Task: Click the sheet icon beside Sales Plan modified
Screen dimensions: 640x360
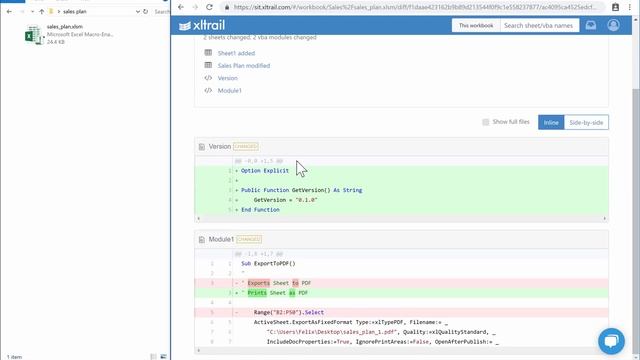Action: tap(208, 65)
